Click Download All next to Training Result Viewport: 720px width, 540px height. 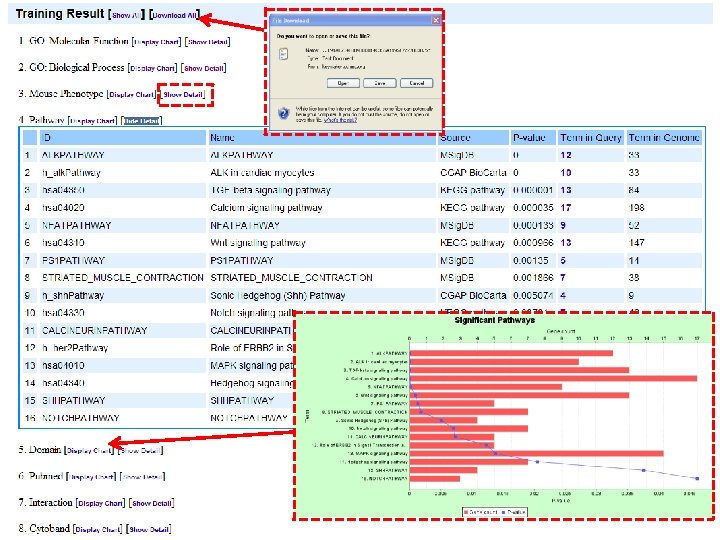pyautogui.click(x=174, y=15)
